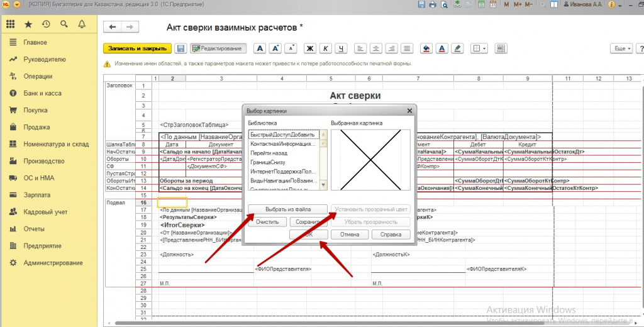Click the search magnifier icon
Viewport: 644px width, 327px height.
click(x=64, y=25)
